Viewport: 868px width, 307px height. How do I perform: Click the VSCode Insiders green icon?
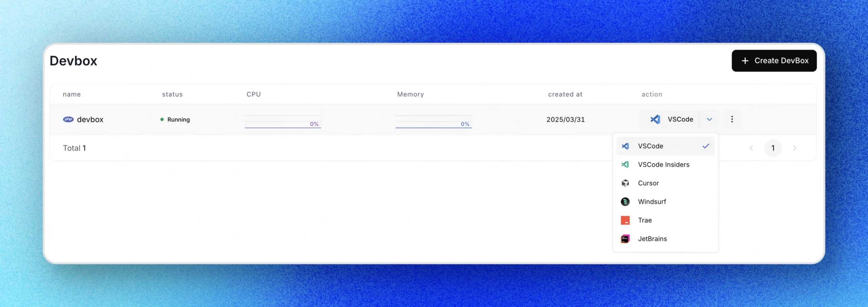pos(625,165)
